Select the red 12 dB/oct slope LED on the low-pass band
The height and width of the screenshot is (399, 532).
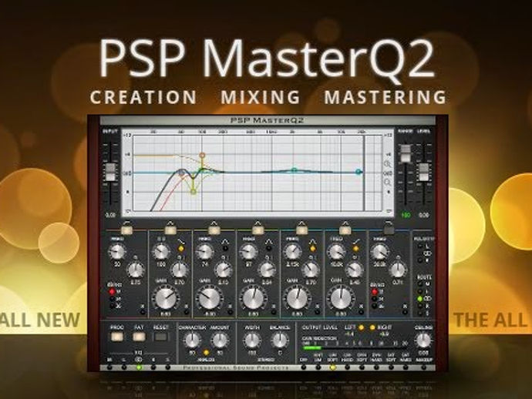point(374,291)
